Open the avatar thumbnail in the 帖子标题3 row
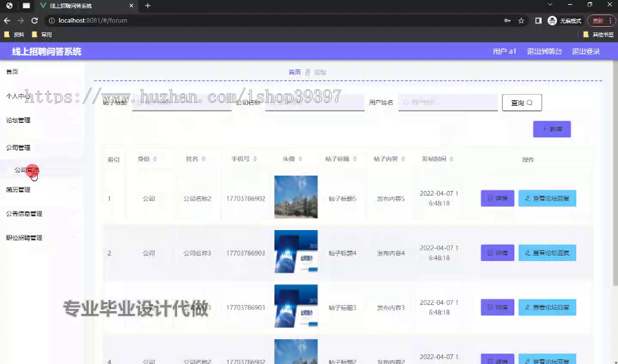Screen dimensions: 618x364 (296, 306)
